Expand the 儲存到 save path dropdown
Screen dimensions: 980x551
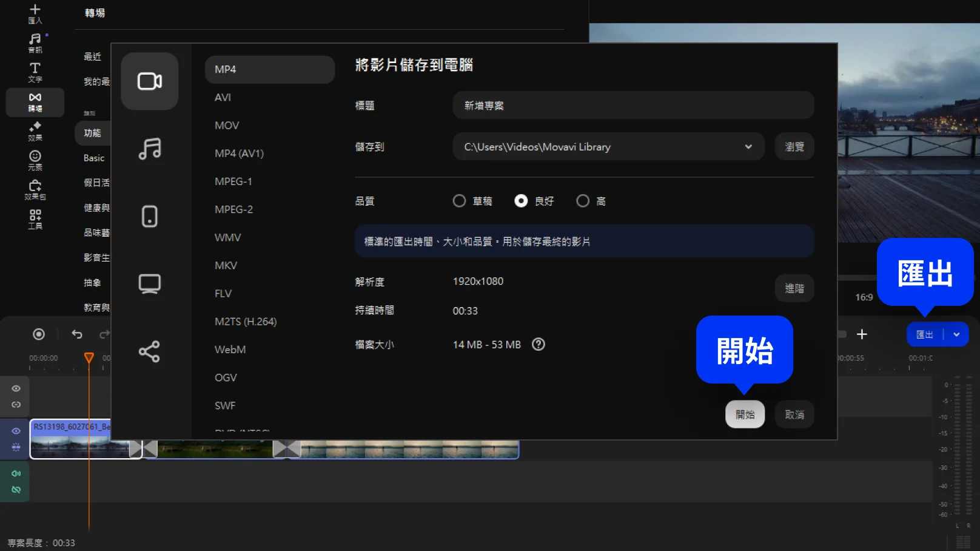click(748, 147)
